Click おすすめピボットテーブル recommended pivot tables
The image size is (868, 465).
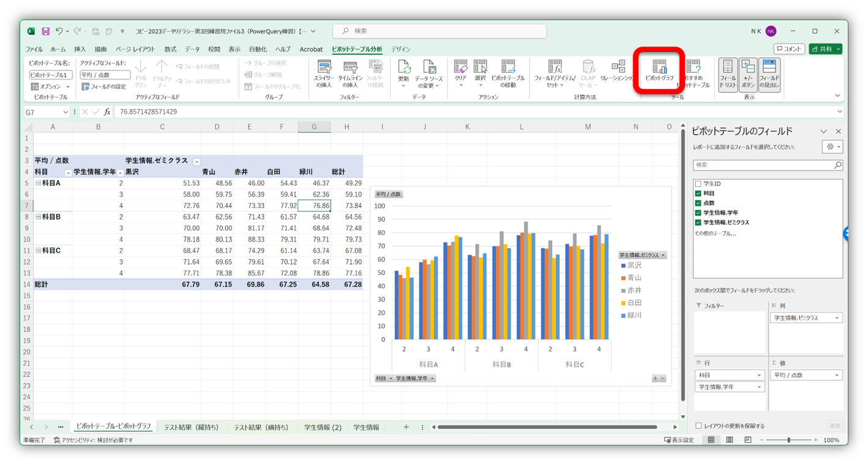pyautogui.click(x=694, y=74)
